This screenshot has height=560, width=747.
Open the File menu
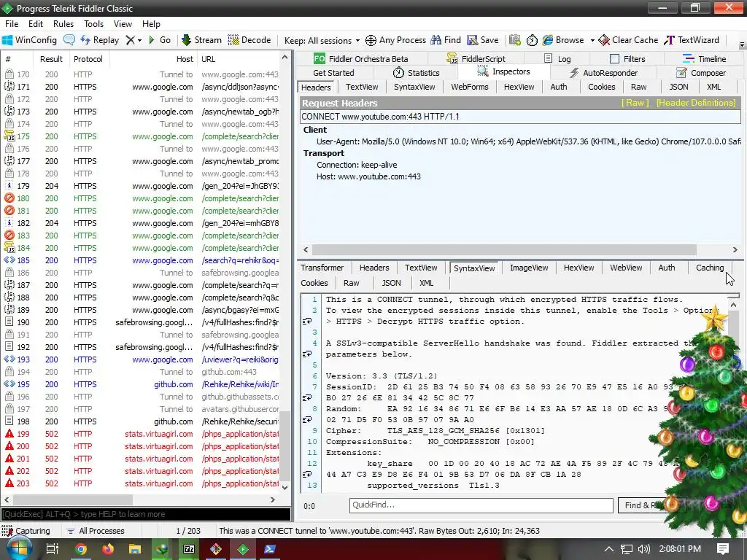point(12,24)
